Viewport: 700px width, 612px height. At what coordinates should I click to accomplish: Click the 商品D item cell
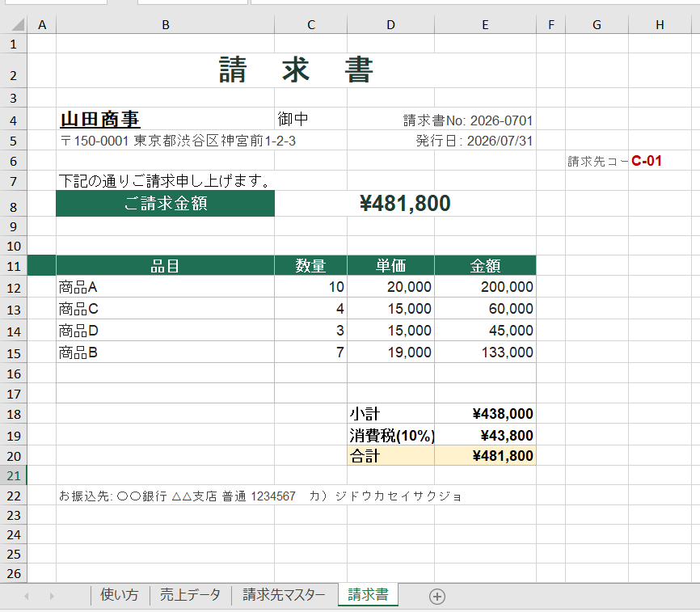tap(165, 331)
